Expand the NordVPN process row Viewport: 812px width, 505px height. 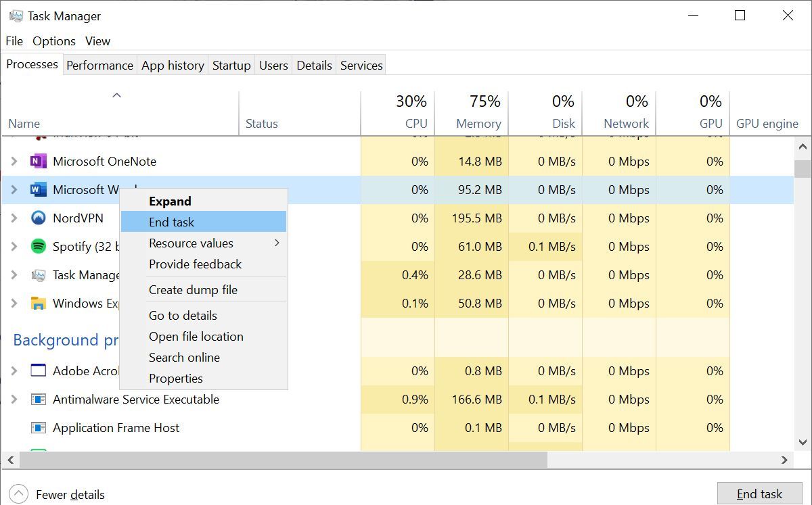point(15,218)
